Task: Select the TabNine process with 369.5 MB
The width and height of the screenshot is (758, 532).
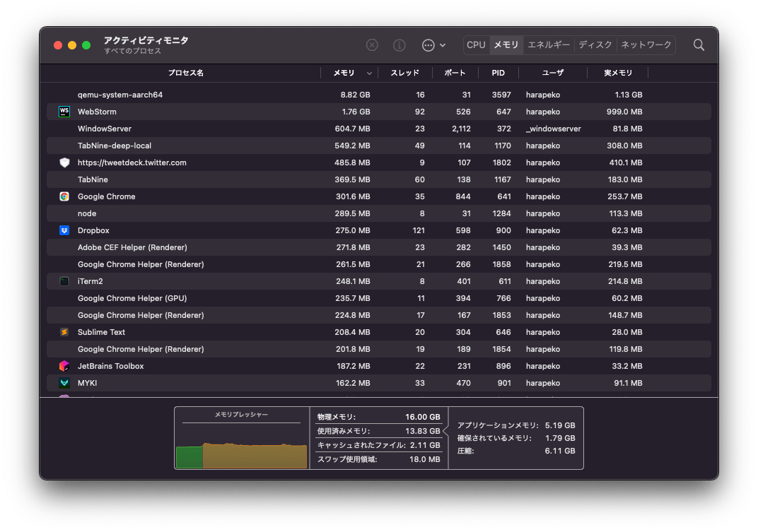Action: point(93,179)
